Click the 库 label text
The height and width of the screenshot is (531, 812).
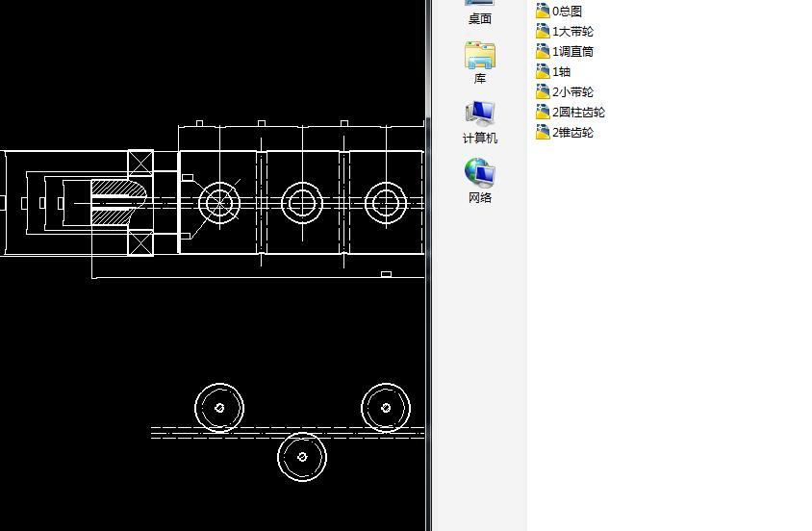click(x=479, y=79)
